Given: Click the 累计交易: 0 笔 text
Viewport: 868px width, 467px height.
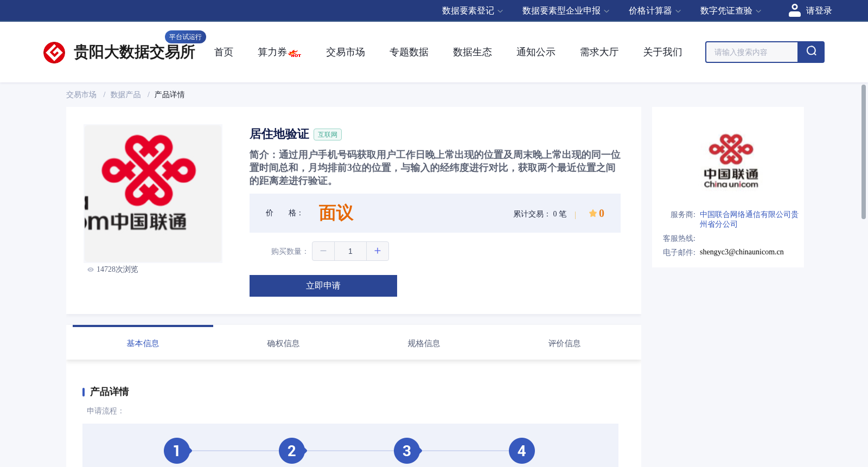Looking at the screenshot, I should (540, 214).
